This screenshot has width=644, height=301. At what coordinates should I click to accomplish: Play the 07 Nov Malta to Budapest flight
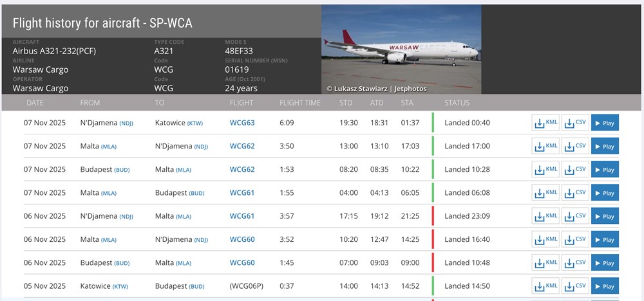coord(605,192)
